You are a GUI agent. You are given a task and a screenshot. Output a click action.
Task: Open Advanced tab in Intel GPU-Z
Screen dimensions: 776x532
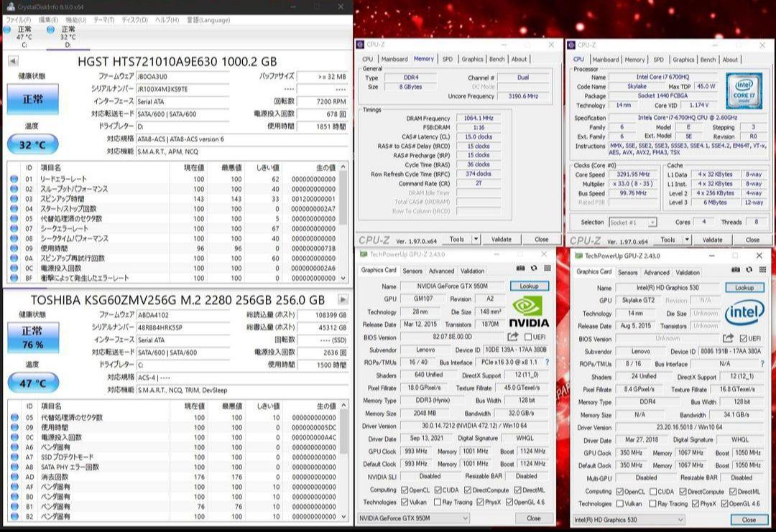[x=656, y=272]
